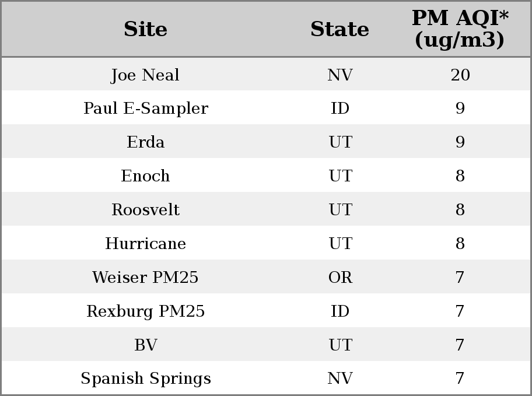Select the Joe Neal site cell

coord(145,75)
